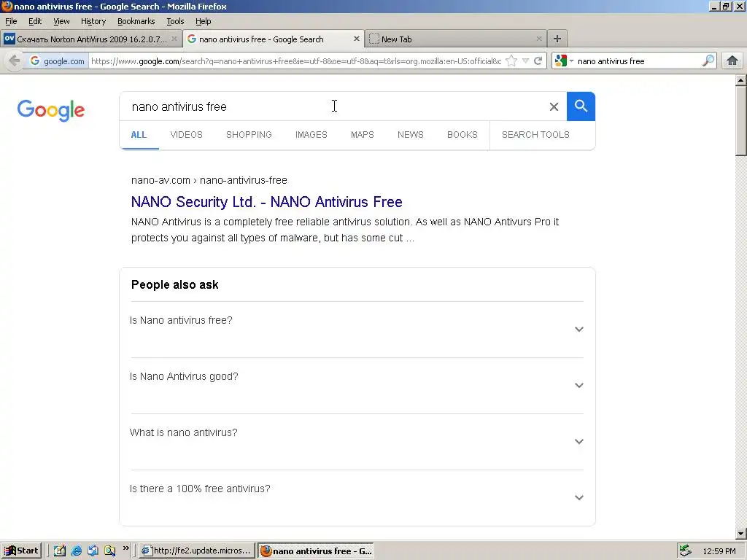Click the nano-av.com breadcrumb URL
This screenshot has width=747, height=560.
(x=209, y=180)
